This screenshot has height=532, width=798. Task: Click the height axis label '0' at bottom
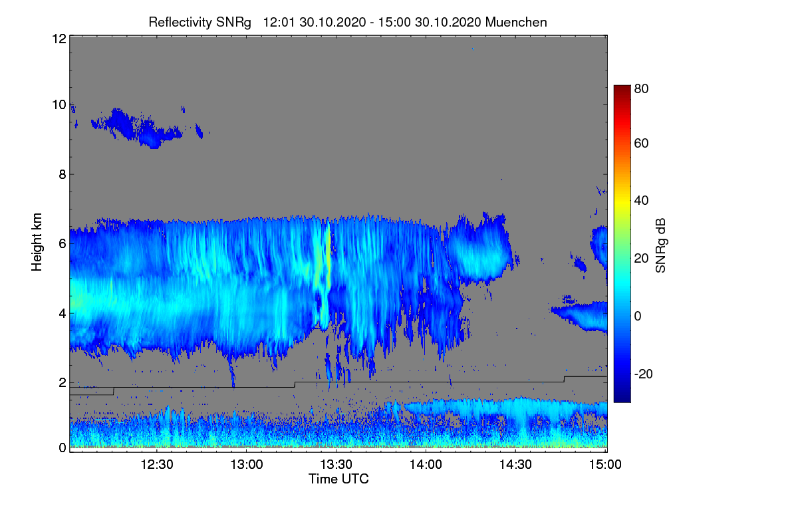pyautogui.click(x=62, y=448)
